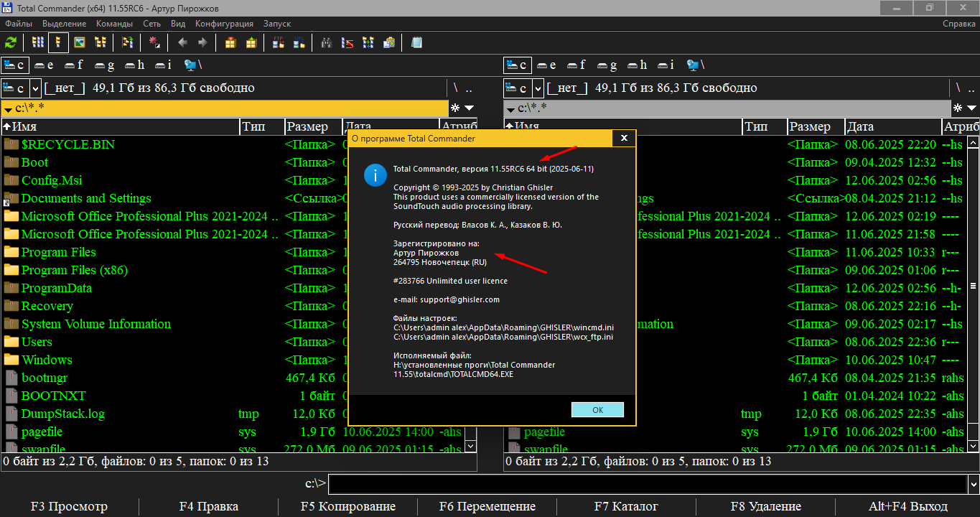Go forward with the right arrow icon

point(203,43)
